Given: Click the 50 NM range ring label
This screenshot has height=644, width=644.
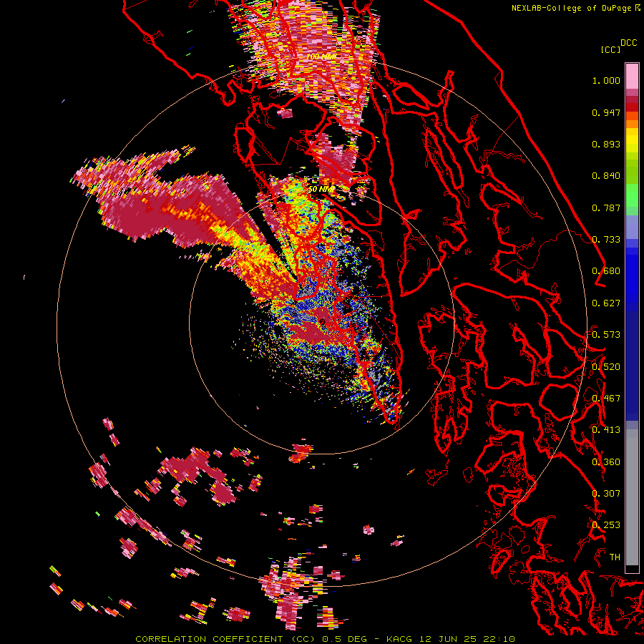Looking at the screenshot, I should click(x=321, y=190).
